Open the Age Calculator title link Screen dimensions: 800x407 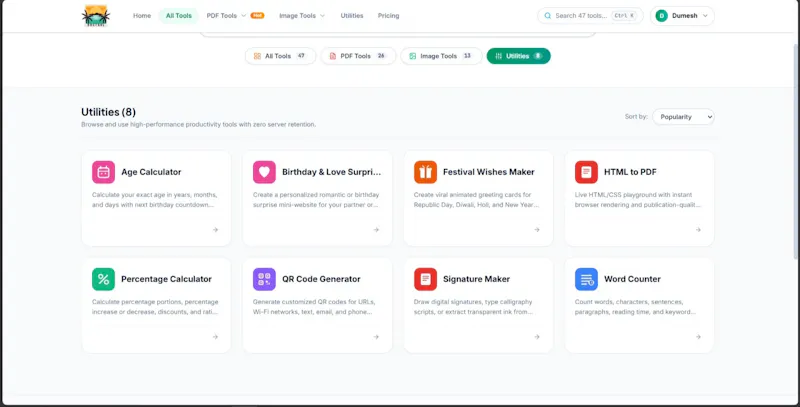coord(151,172)
